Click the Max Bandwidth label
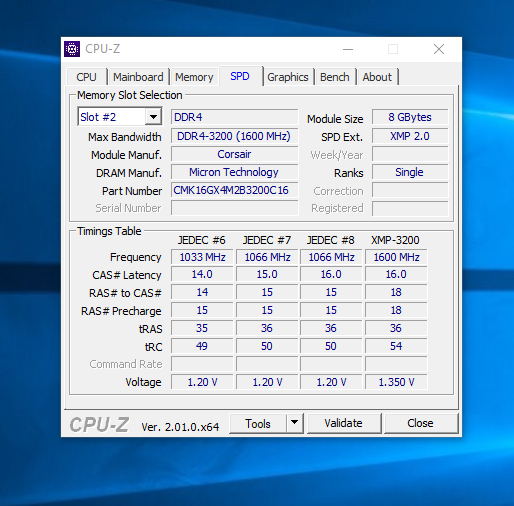This screenshot has height=506, width=514. [x=125, y=137]
